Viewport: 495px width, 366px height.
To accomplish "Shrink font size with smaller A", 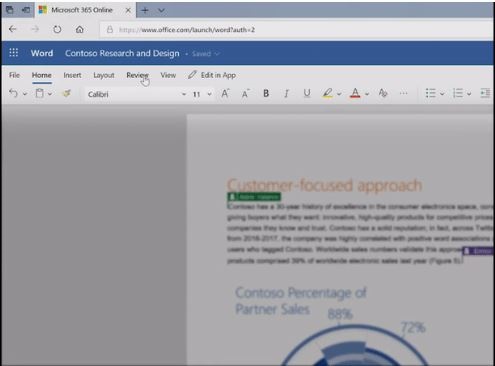I will coord(245,94).
